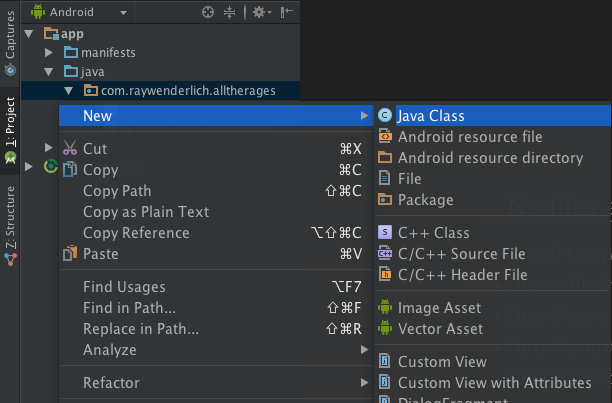This screenshot has height=403, width=612.
Task: Click the Structure diagram icon in sidebar
Action: (x=10, y=259)
